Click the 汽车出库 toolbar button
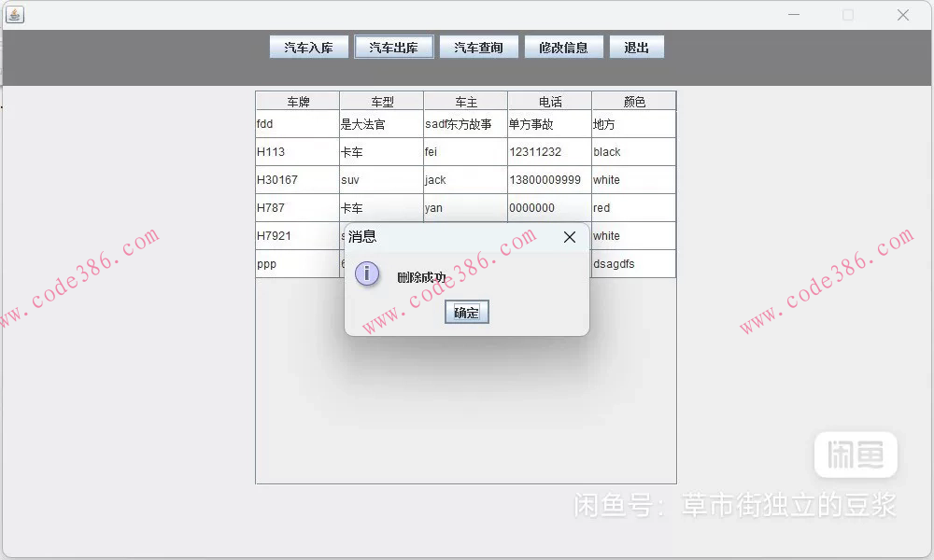This screenshot has width=934, height=560. click(393, 46)
